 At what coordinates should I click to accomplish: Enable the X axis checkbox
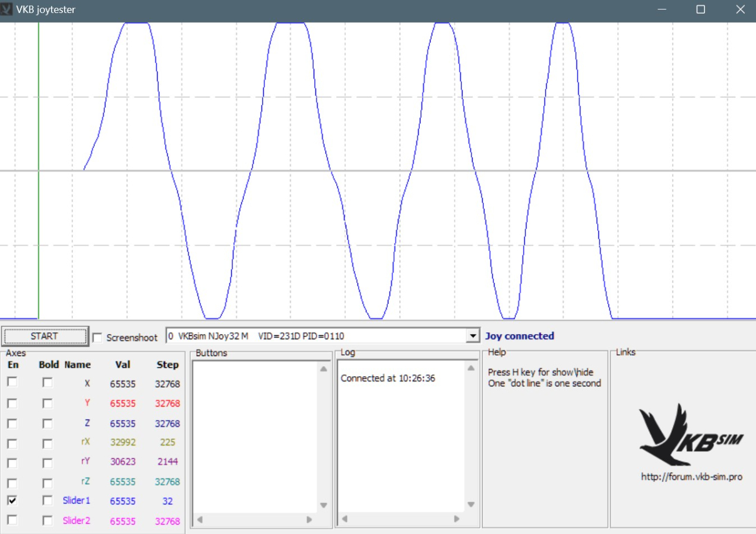(x=12, y=383)
